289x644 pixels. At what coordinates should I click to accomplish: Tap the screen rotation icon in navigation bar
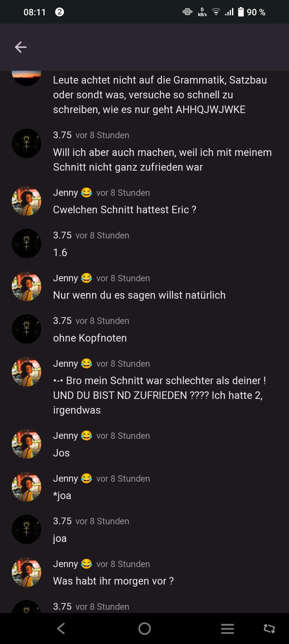[x=269, y=628]
